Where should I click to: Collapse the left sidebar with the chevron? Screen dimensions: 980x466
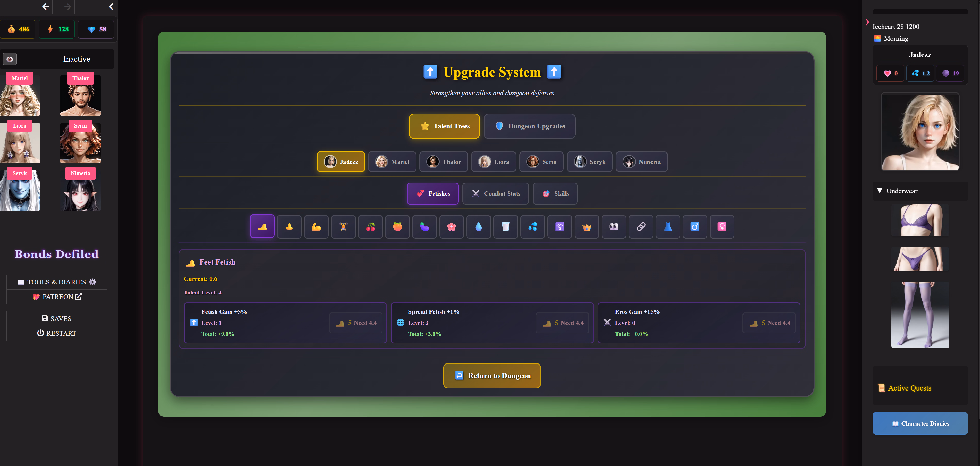[x=111, y=6]
